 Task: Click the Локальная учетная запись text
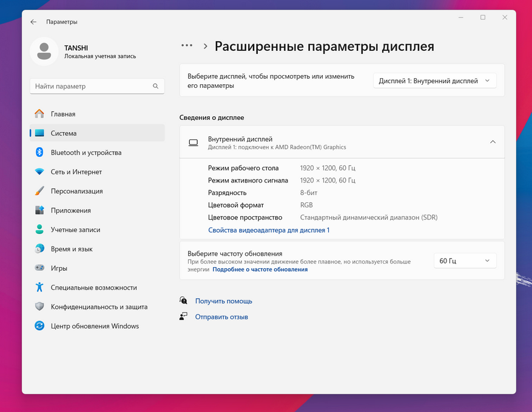click(100, 56)
